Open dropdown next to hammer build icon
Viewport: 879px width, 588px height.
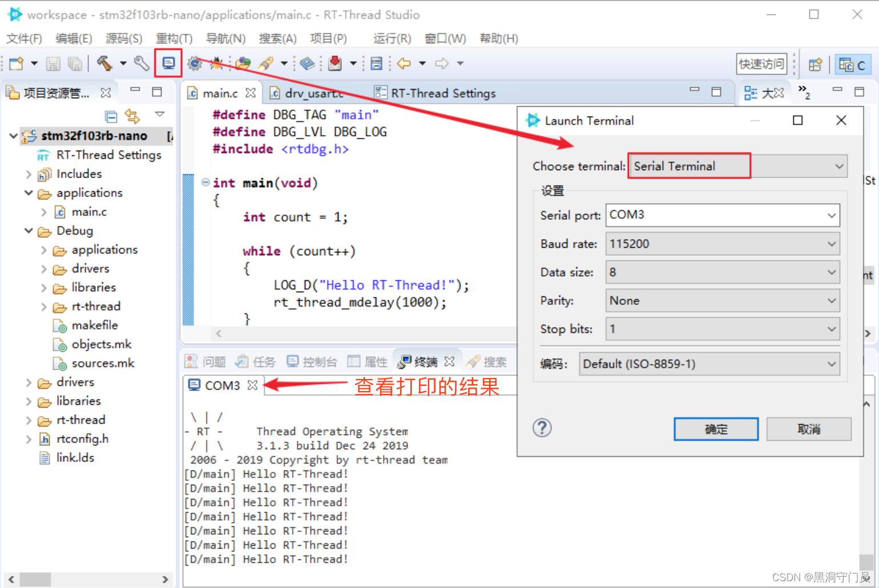[123, 63]
